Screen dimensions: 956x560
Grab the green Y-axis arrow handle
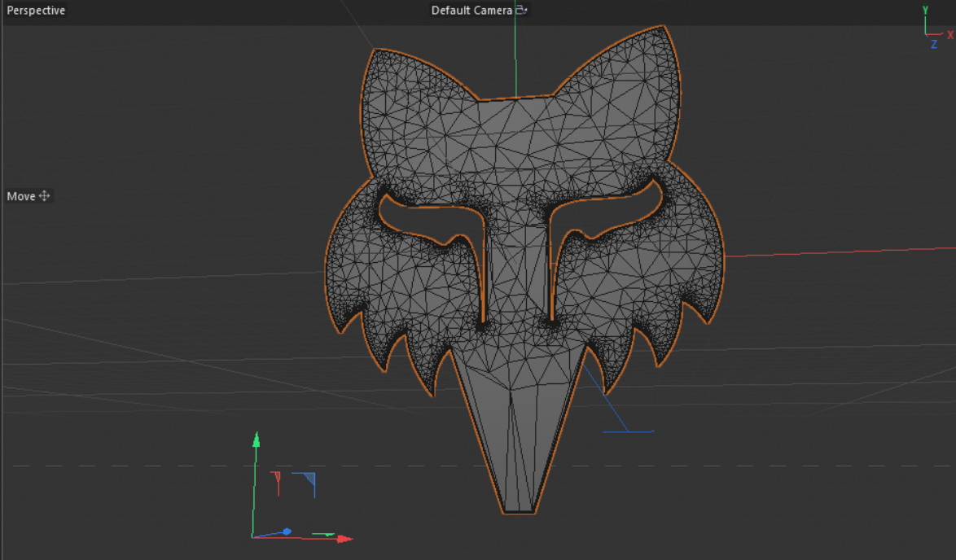click(256, 440)
